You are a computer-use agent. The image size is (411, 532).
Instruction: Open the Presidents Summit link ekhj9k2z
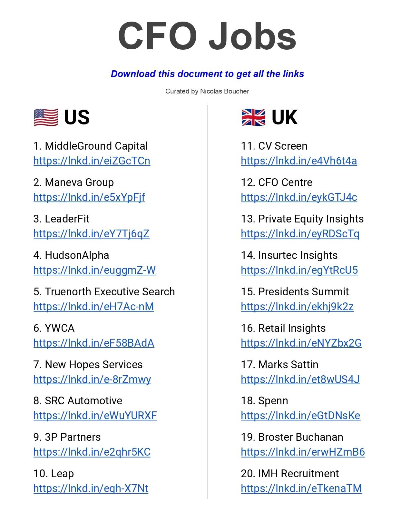pos(297,306)
